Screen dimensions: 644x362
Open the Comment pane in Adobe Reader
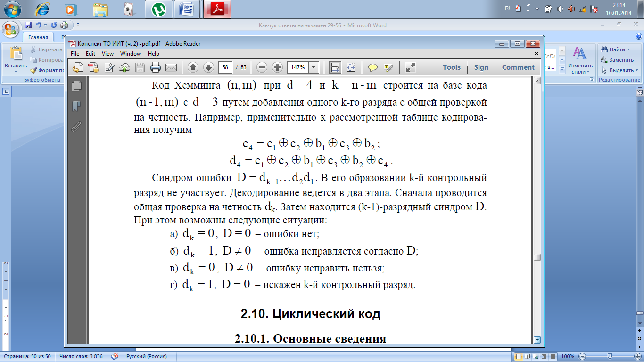point(518,67)
